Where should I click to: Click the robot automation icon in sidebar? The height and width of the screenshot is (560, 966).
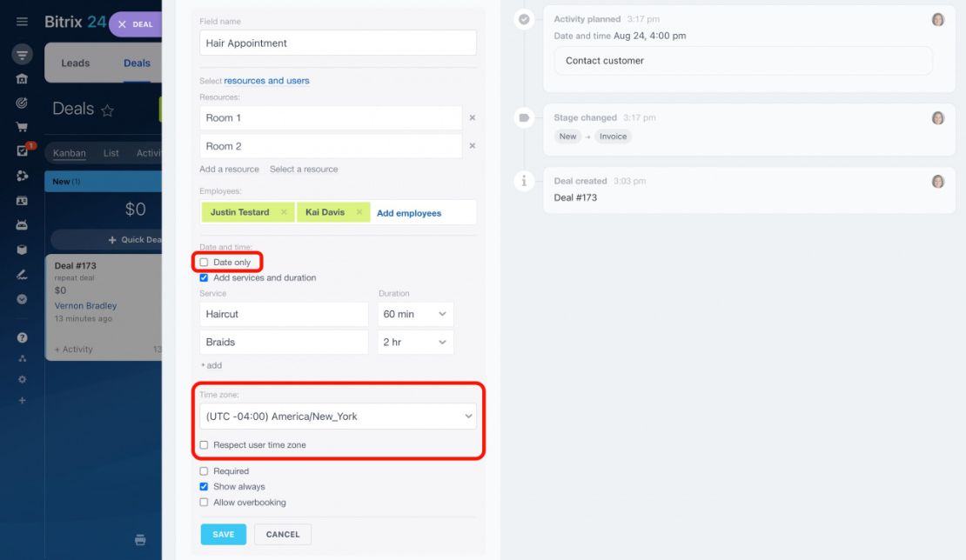(22, 225)
